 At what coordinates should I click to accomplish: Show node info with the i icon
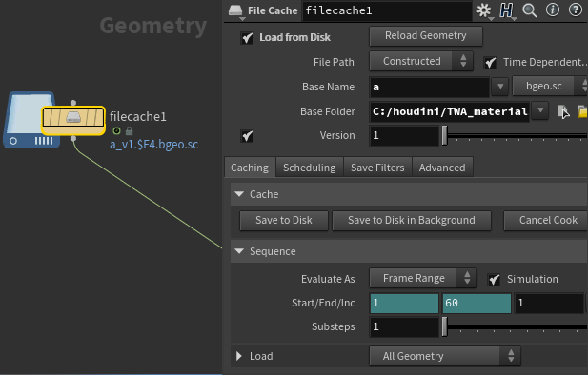pos(553,10)
